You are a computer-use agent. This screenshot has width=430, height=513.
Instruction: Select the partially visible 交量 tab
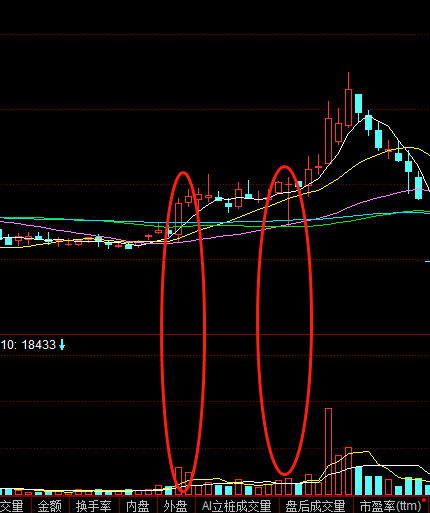coord(12,505)
